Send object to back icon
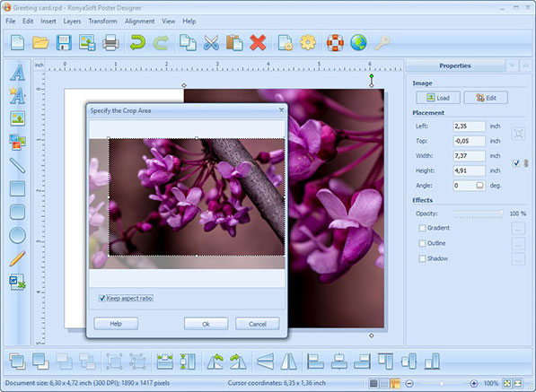Screen dimensions: 536x392 40,362
